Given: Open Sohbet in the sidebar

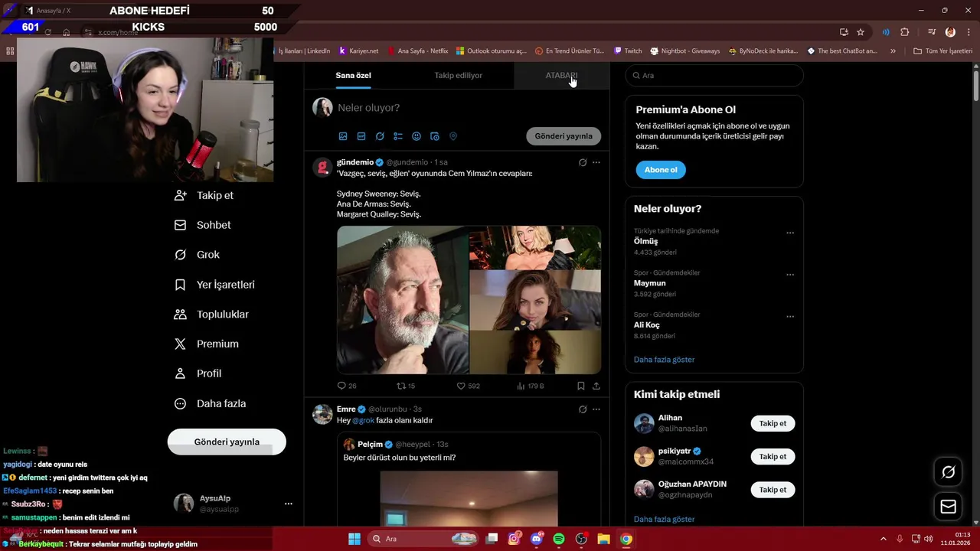Looking at the screenshot, I should coord(202,225).
